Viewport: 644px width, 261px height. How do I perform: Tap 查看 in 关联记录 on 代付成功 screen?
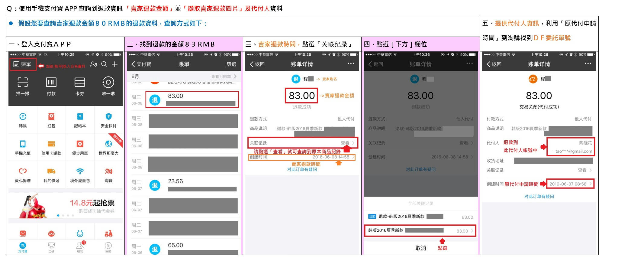click(x=585, y=170)
